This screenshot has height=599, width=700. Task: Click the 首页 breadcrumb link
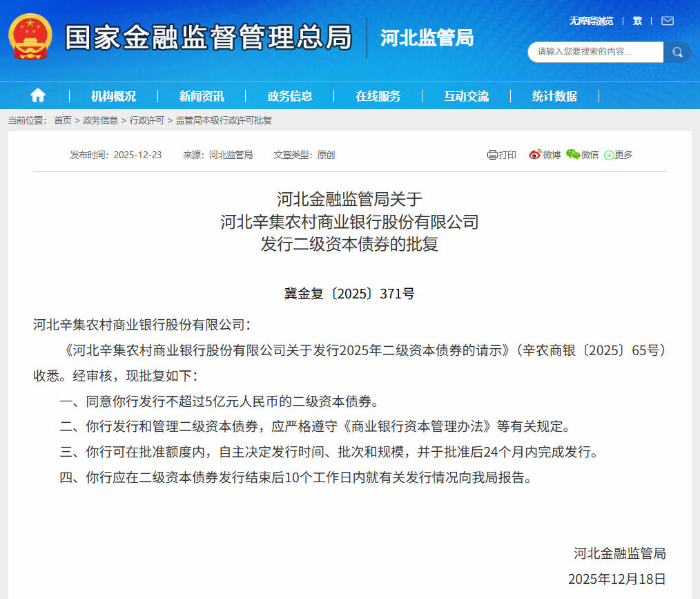click(63, 120)
